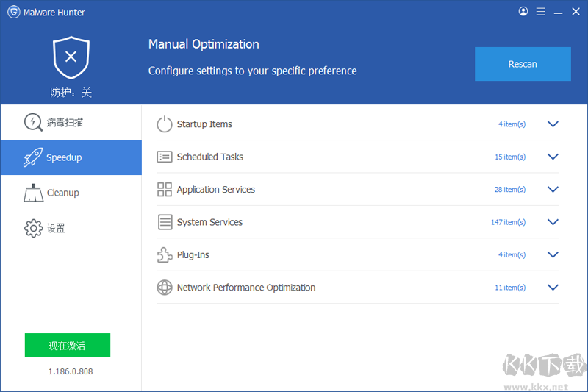Expand Network Performance Optimization chevron

tap(553, 288)
